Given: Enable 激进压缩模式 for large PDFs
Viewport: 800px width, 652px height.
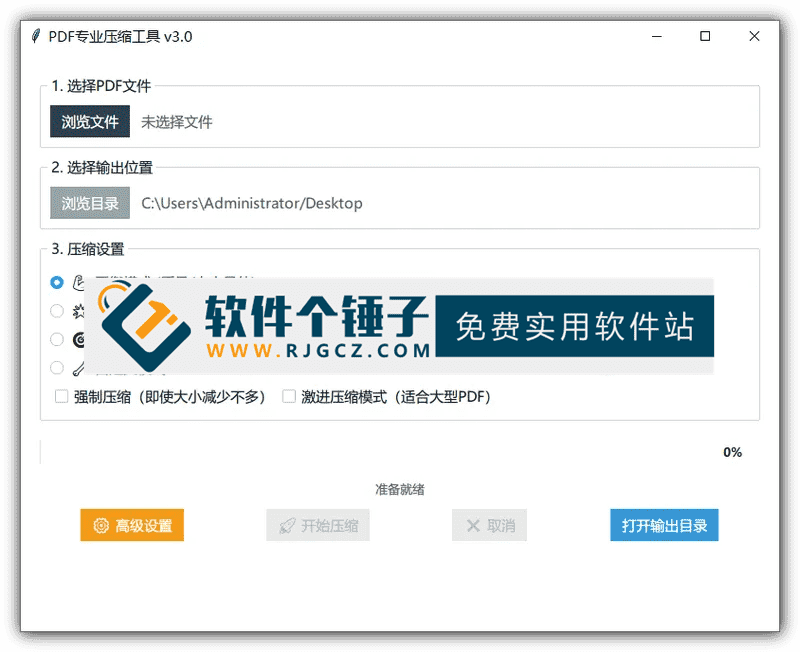Looking at the screenshot, I should 288,397.
